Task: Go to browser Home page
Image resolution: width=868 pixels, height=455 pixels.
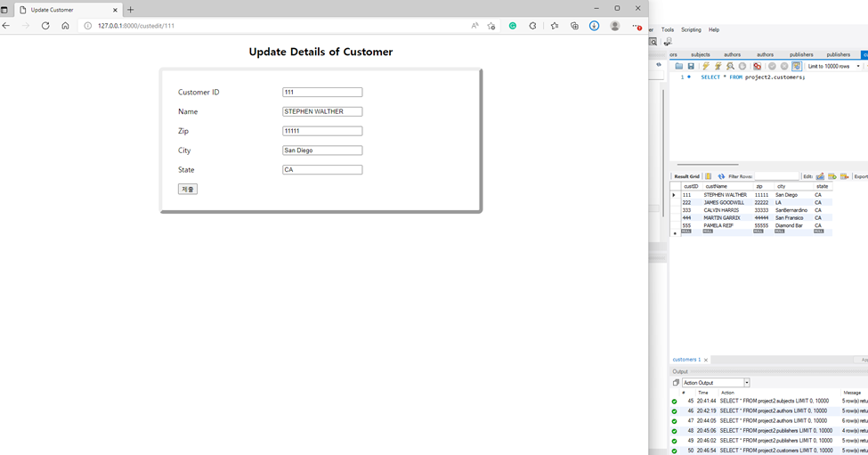Action: click(x=65, y=26)
